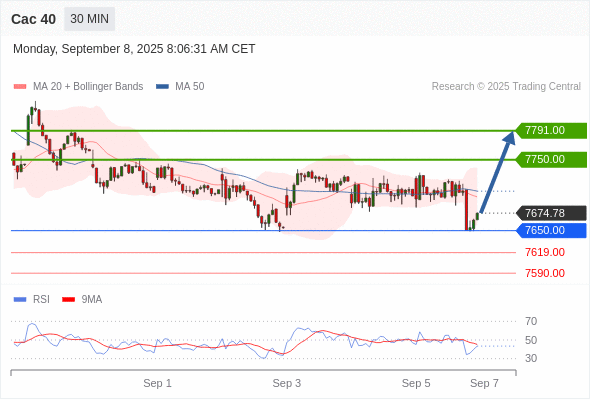The image size is (590, 400).
Task: Click the blue MA 50 legend swatch
Action: [x=162, y=87]
